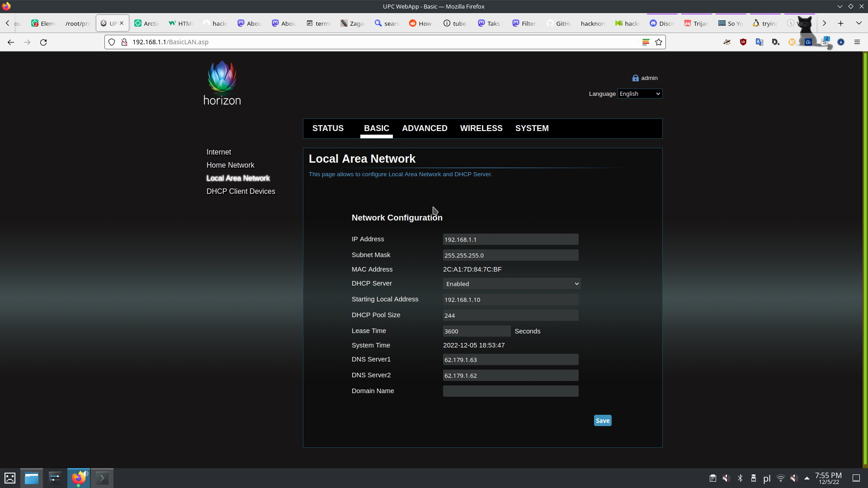
Task: Open the STATUS tab
Action: [x=328, y=128]
